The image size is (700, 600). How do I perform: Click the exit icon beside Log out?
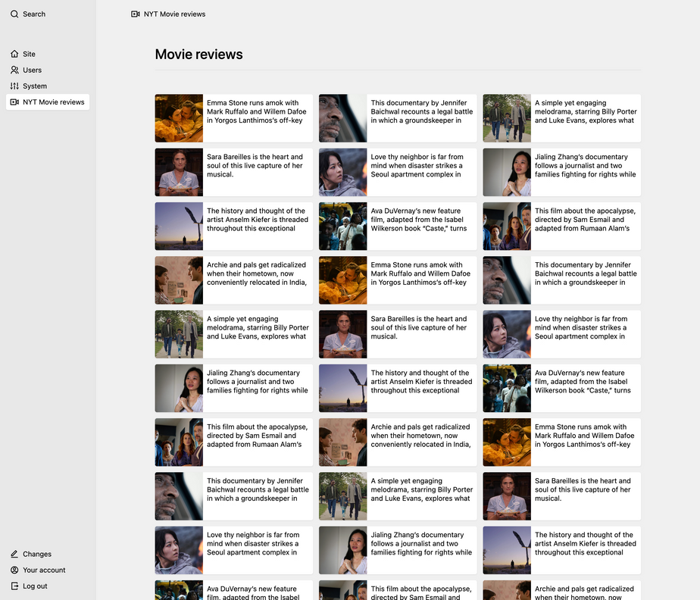[14, 586]
